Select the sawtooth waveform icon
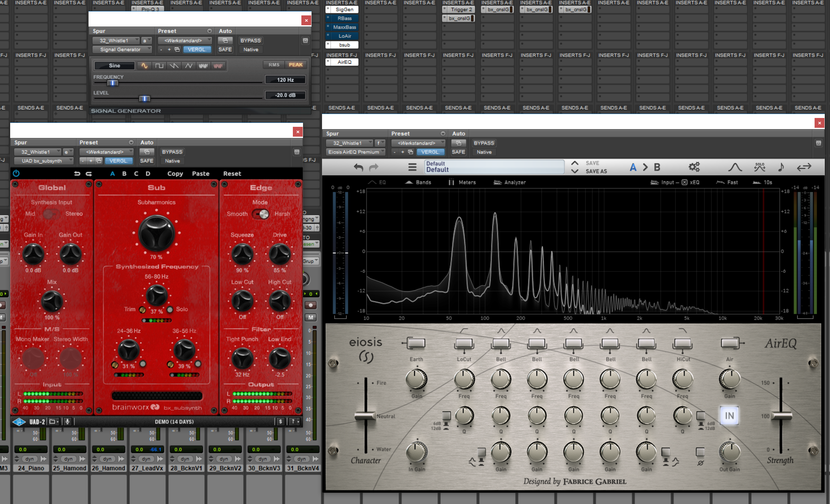 coord(174,66)
